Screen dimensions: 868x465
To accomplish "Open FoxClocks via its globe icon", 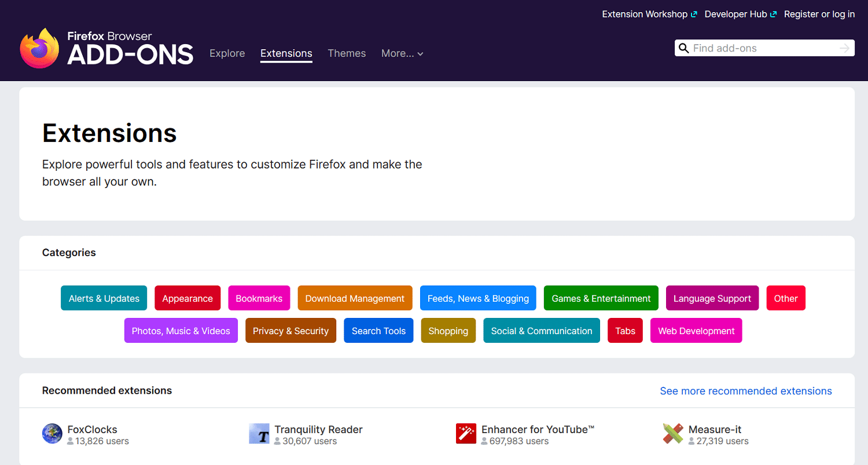I will [52, 433].
